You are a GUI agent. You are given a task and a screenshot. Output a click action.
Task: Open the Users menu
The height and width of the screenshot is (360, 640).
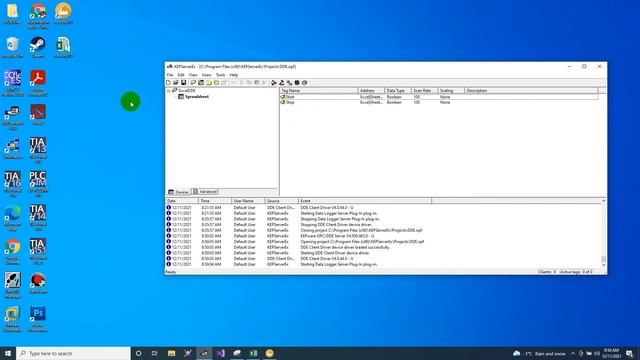(x=207, y=75)
